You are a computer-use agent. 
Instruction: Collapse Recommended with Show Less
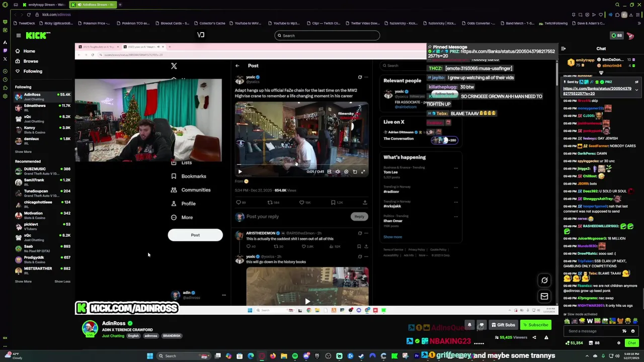[x=62, y=281]
